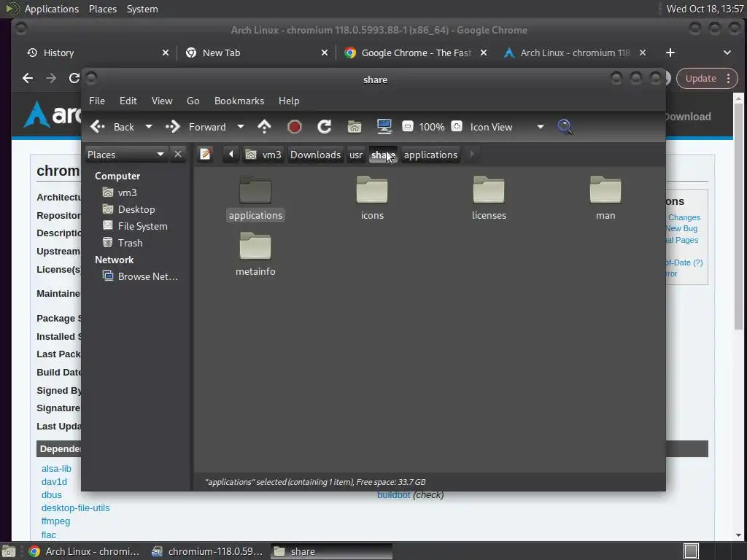The image size is (747, 560).
Task: Open Chrome tab search chevron
Action: [727, 52]
